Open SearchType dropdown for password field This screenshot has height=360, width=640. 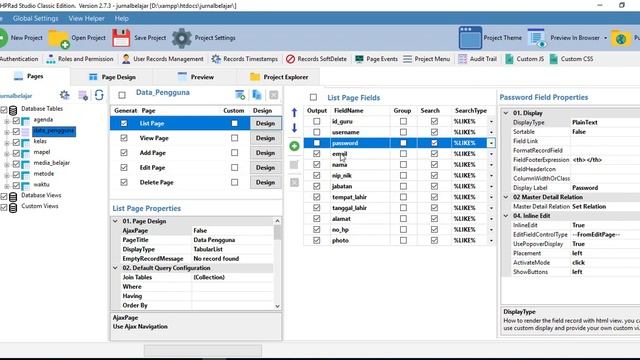click(x=491, y=143)
